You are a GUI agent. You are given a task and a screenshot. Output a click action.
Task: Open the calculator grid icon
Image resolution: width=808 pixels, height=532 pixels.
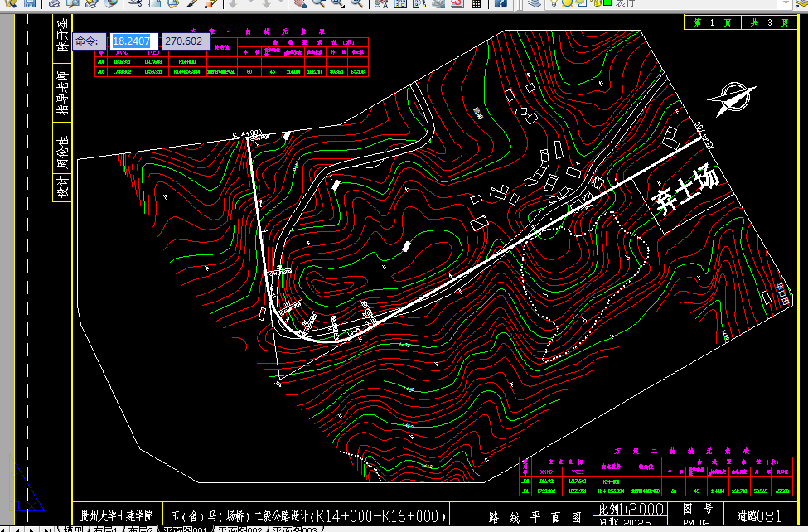(x=477, y=3)
